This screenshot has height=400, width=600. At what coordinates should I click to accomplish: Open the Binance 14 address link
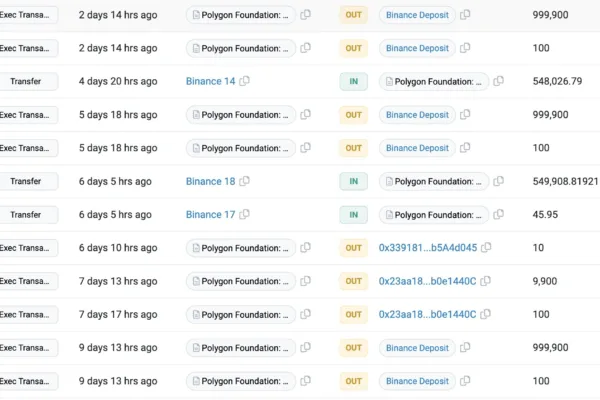pos(210,81)
